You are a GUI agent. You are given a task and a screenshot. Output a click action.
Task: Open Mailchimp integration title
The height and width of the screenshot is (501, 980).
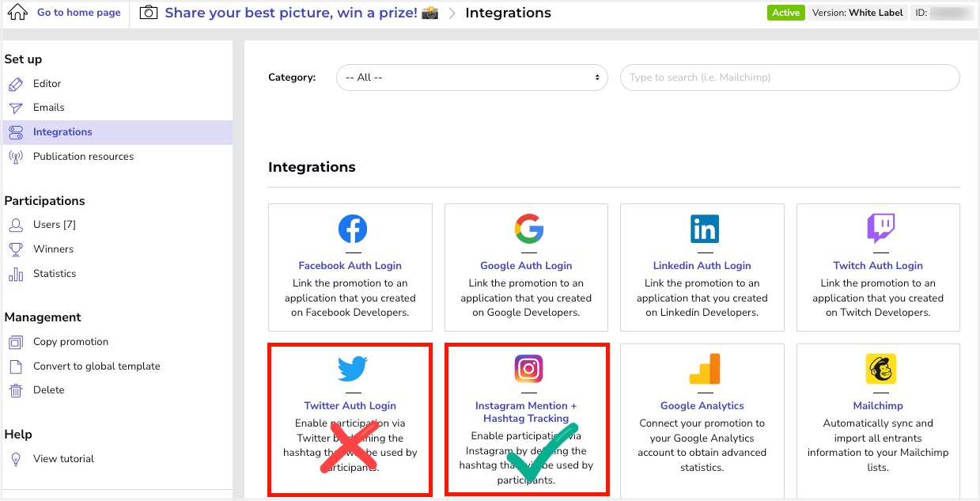tap(878, 406)
